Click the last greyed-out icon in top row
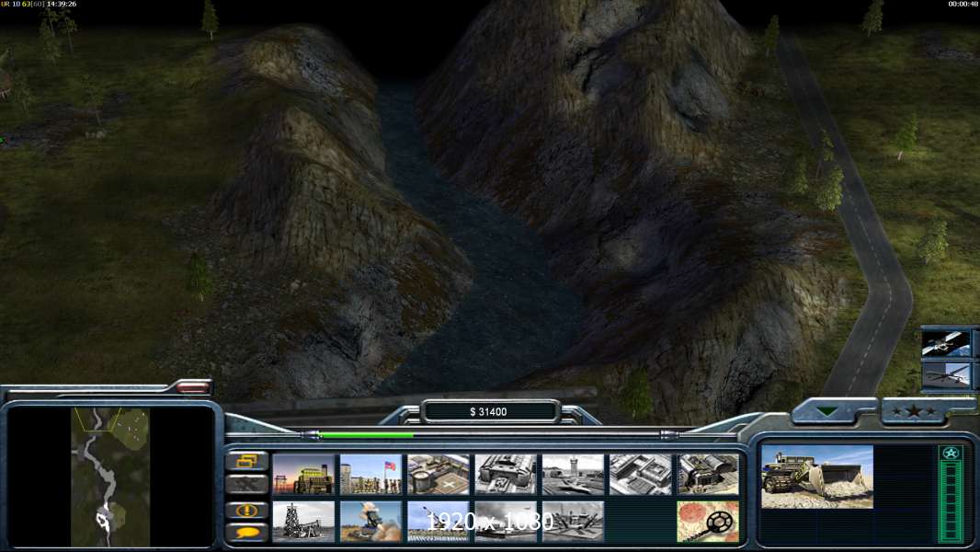 point(708,475)
